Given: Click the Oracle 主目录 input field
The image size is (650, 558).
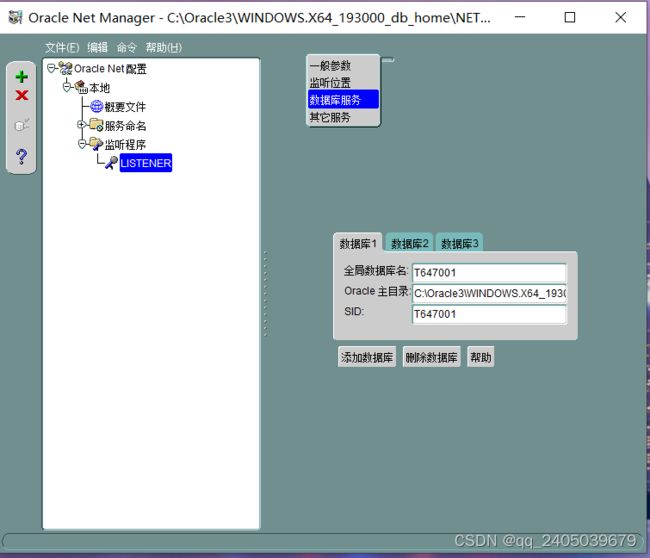Looking at the screenshot, I should click(489, 293).
